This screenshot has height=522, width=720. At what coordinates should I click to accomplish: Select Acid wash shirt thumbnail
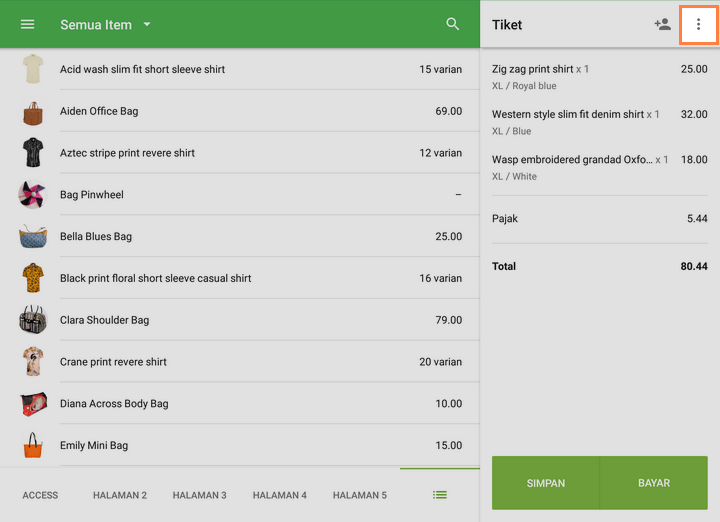pyautogui.click(x=33, y=69)
